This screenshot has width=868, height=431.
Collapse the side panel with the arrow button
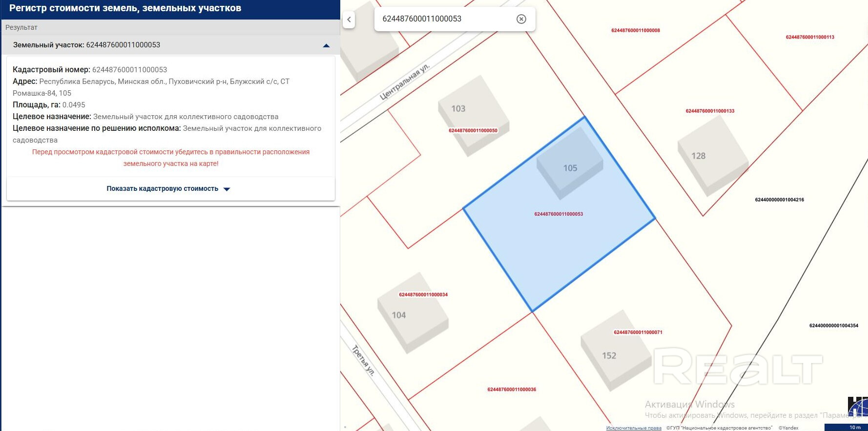tap(349, 20)
